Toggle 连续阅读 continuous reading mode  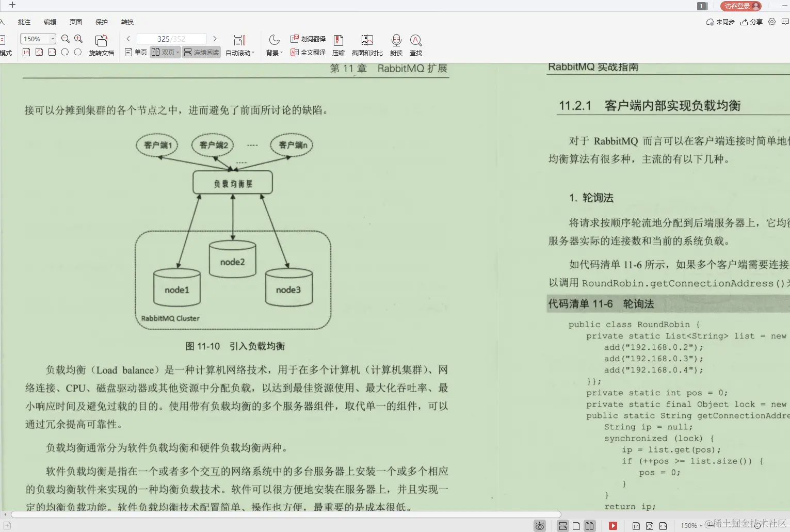click(201, 52)
